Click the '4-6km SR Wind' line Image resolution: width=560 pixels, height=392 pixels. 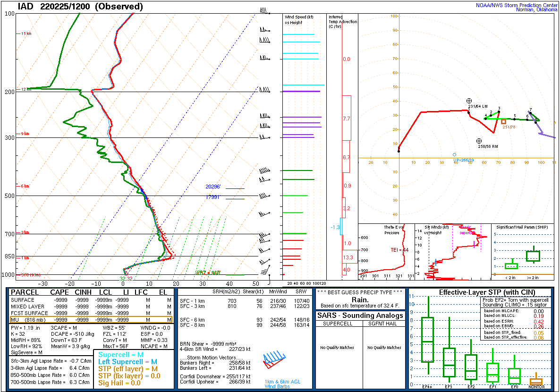pyautogui.click(x=215, y=349)
